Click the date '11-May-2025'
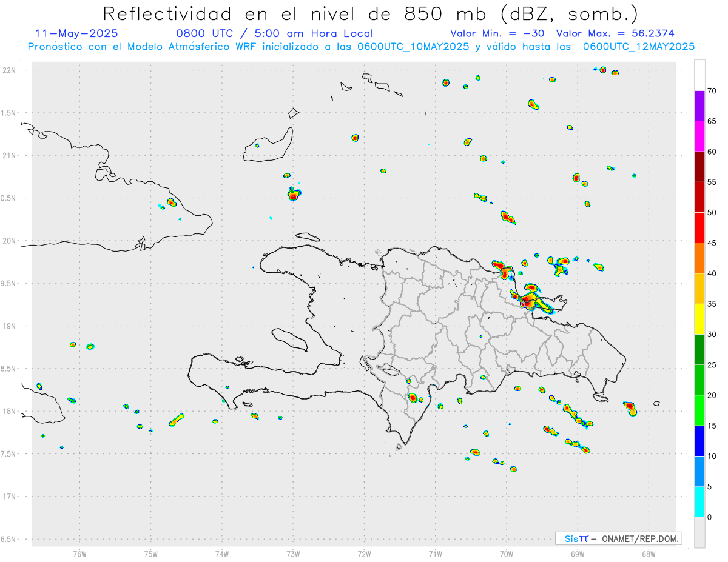 click(x=76, y=33)
